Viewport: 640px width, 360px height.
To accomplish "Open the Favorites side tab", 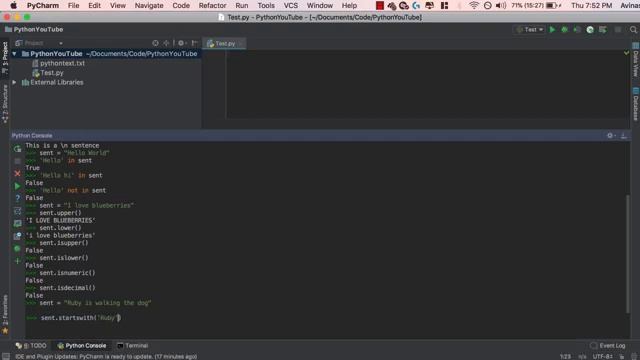I will coord(5,314).
